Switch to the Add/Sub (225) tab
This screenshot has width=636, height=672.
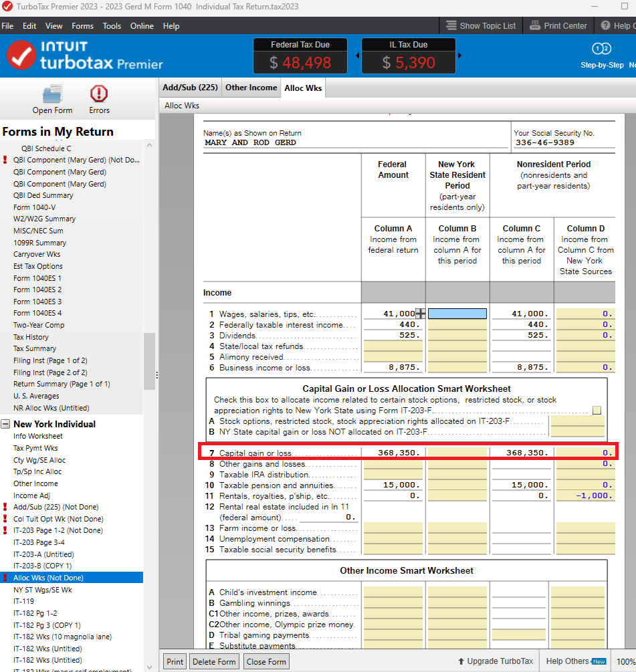[x=190, y=88]
